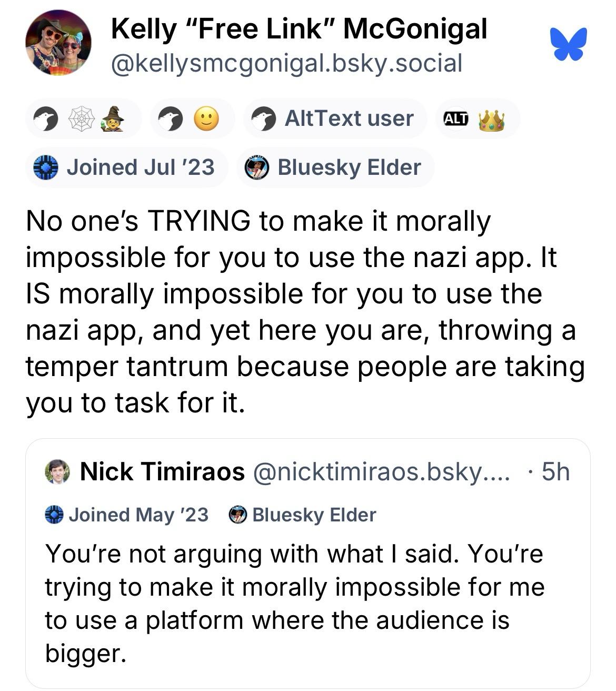The image size is (616, 691).
Task: Open the AltText user label badge
Action: click(x=334, y=119)
